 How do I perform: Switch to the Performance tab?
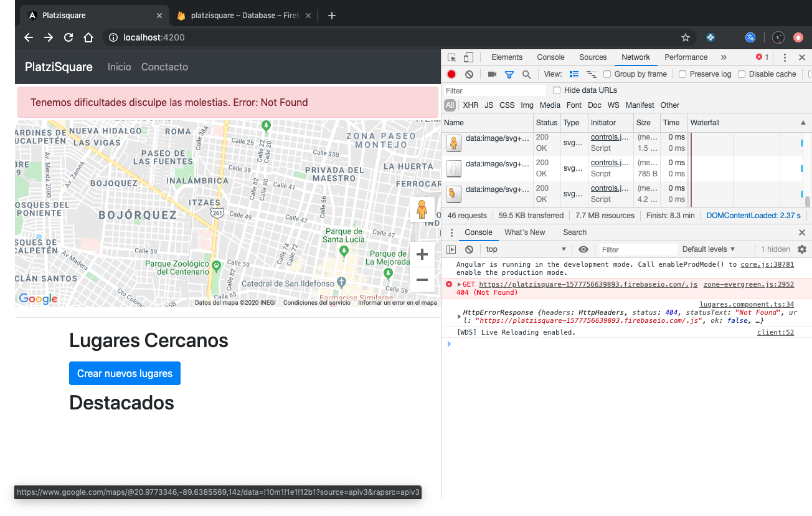[x=686, y=57]
